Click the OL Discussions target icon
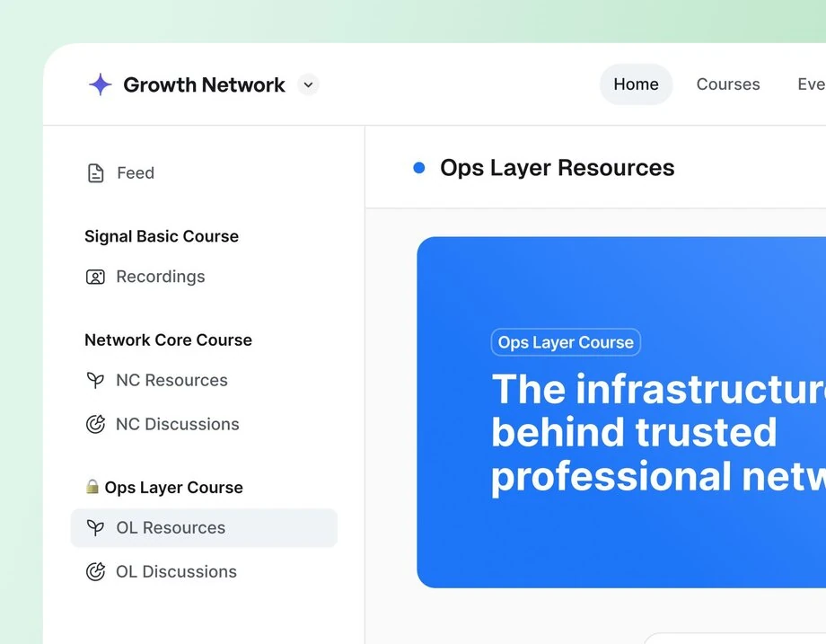The width and height of the screenshot is (826, 644). pyautogui.click(x=95, y=571)
